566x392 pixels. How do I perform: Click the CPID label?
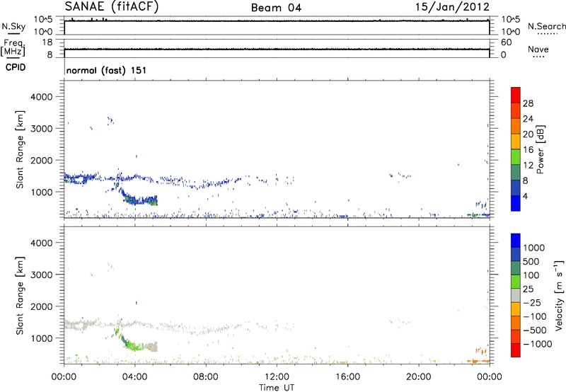tap(16, 67)
